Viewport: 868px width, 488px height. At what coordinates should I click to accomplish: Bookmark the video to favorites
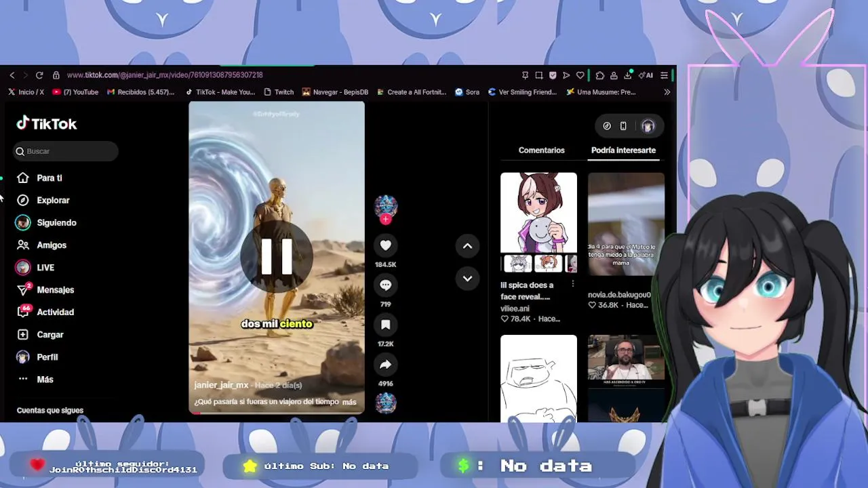[385, 325]
